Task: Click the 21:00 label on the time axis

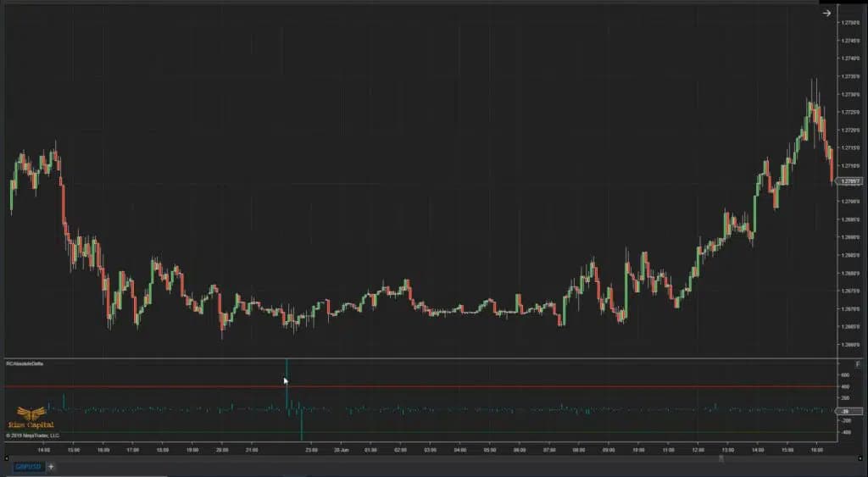Action: 252,450
